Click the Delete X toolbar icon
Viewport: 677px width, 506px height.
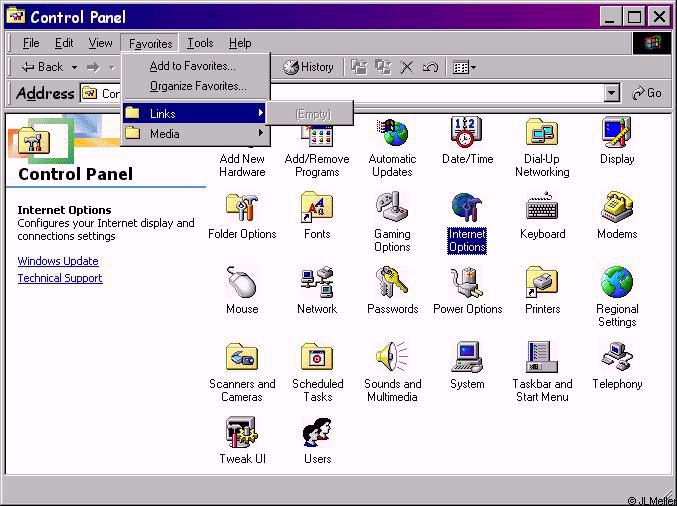pos(407,67)
